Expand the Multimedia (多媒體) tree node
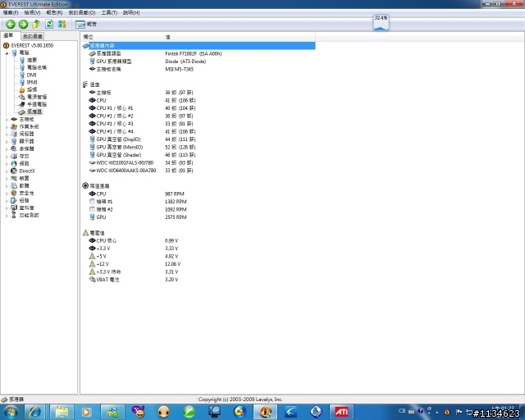The height and width of the screenshot is (420, 525). (x=7, y=148)
